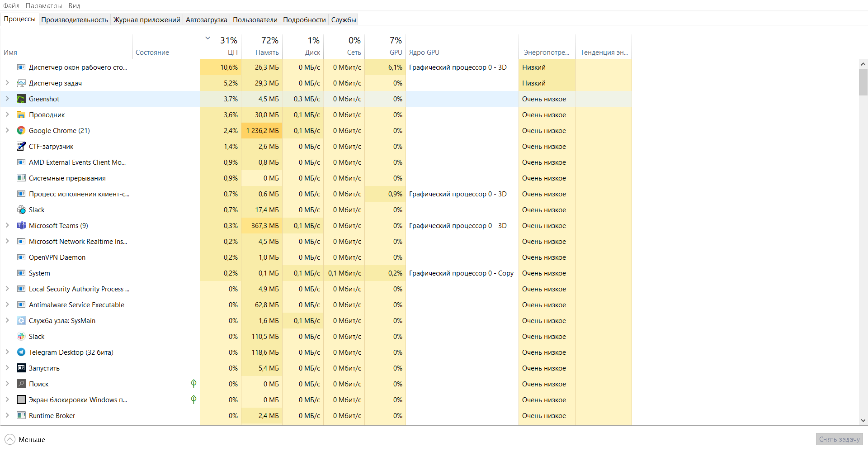Viewport: 868px width, 452px height.
Task: Switch to the Пользователи tab
Action: [x=255, y=20]
